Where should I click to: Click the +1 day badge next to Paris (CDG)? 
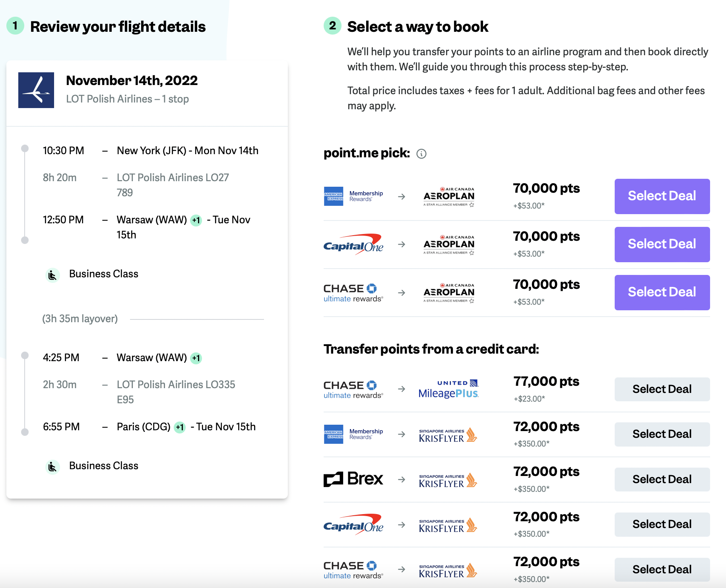click(x=180, y=427)
